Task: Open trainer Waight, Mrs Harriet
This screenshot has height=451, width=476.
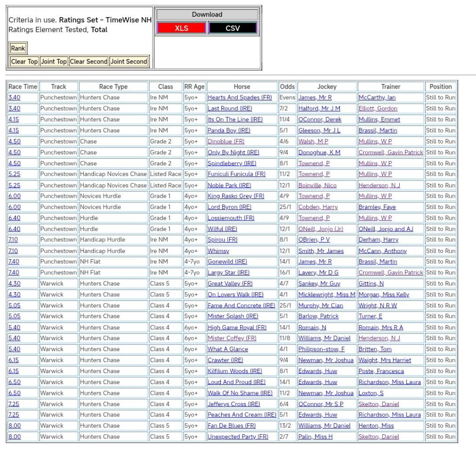Action: (384, 360)
